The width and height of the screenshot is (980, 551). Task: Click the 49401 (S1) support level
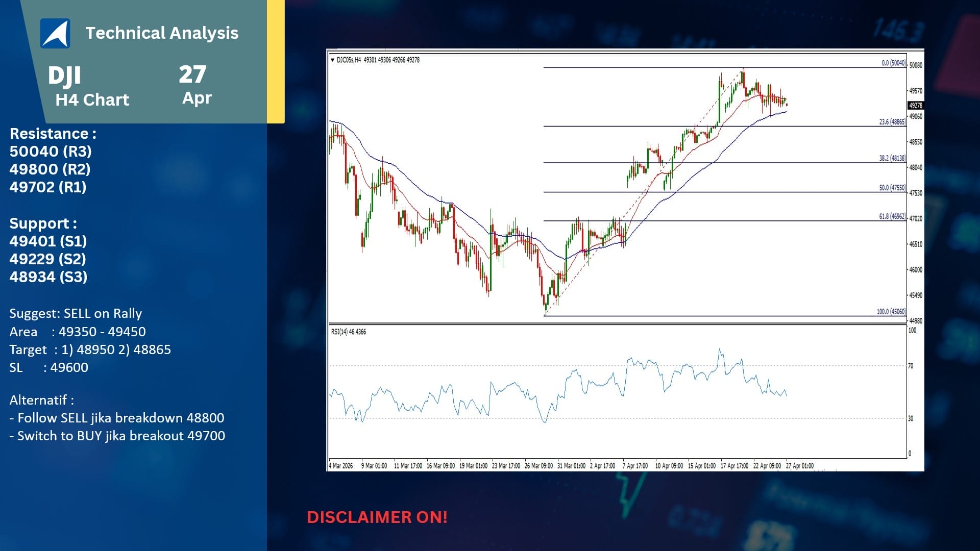(x=48, y=241)
